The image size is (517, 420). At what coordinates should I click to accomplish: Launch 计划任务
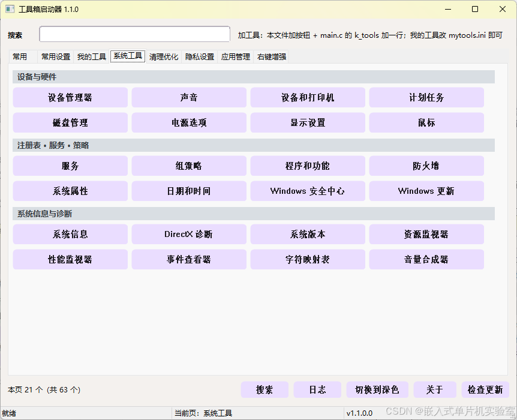point(426,97)
